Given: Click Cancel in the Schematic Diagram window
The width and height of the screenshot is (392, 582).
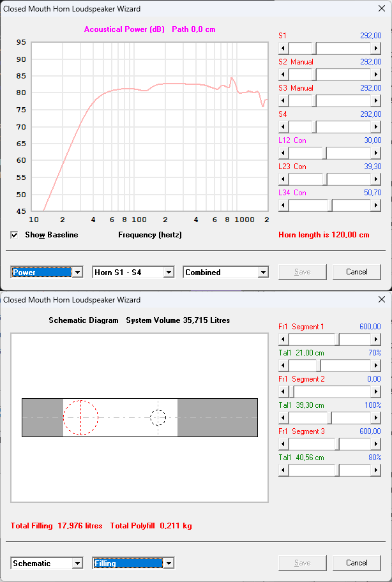Looking at the screenshot, I should 357,563.
